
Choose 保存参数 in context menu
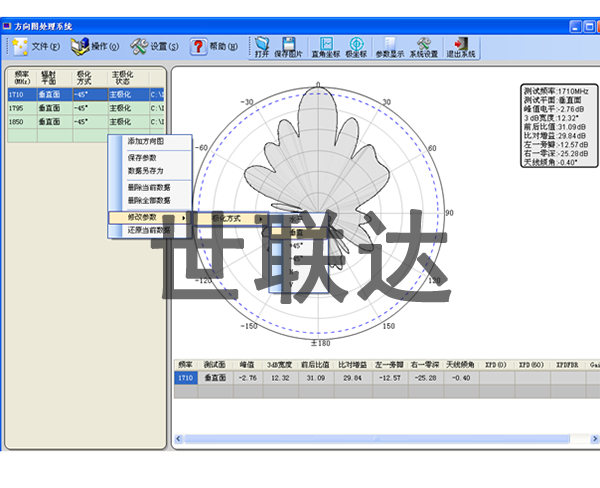[x=142, y=158]
